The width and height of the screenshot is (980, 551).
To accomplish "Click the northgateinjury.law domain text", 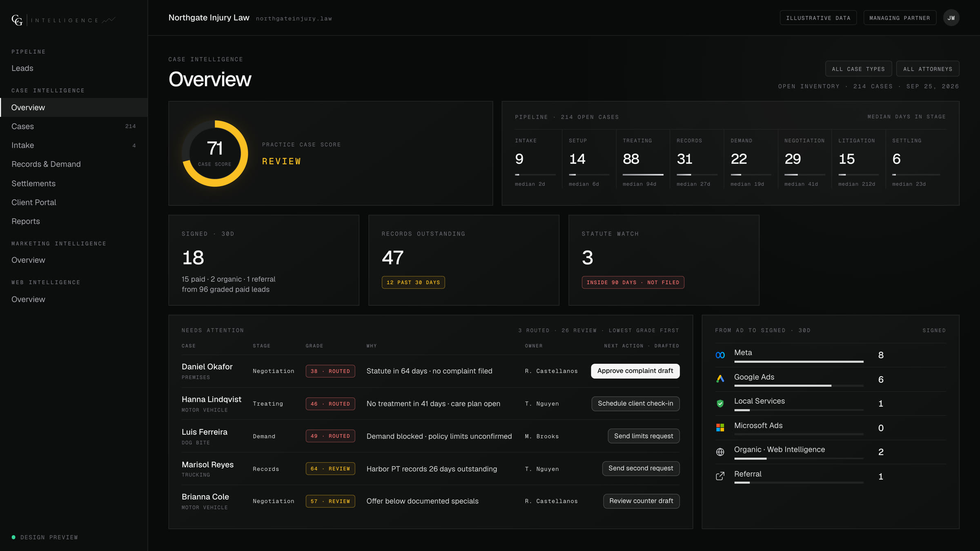I will (294, 19).
